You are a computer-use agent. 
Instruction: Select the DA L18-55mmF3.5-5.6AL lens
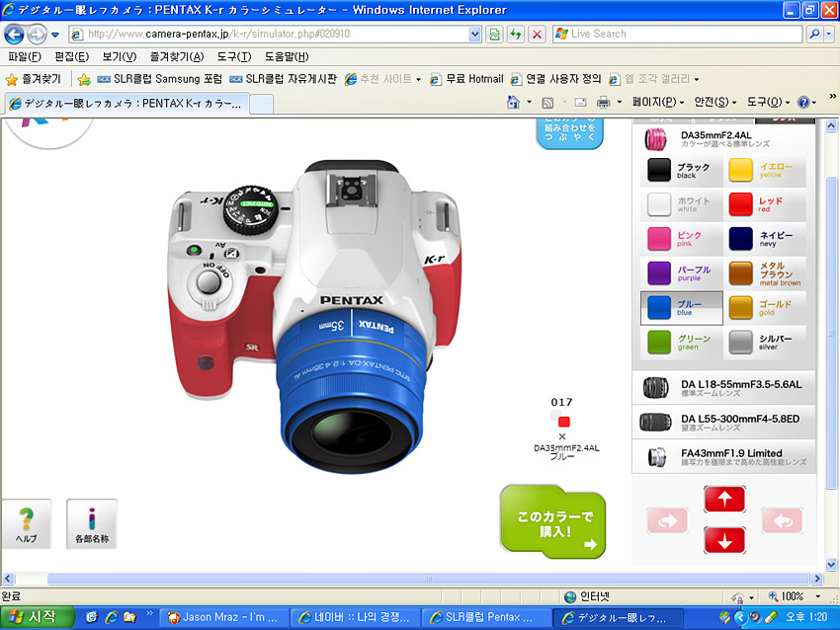pos(724,388)
